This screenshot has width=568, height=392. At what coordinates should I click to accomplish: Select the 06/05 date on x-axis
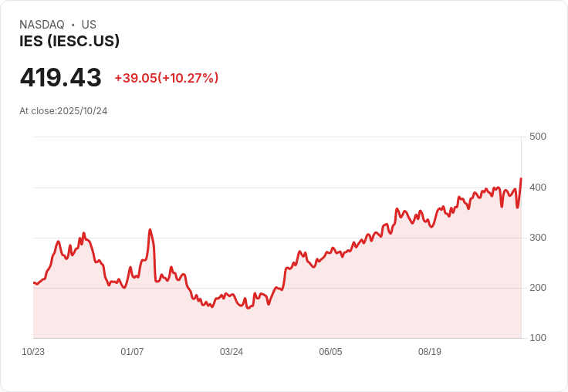pos(330,352)
